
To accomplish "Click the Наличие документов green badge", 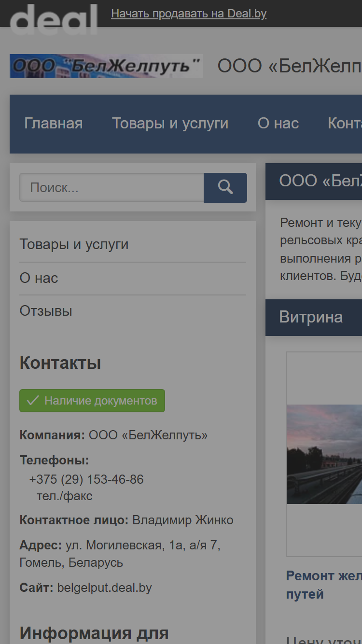I will coord(92,401).
